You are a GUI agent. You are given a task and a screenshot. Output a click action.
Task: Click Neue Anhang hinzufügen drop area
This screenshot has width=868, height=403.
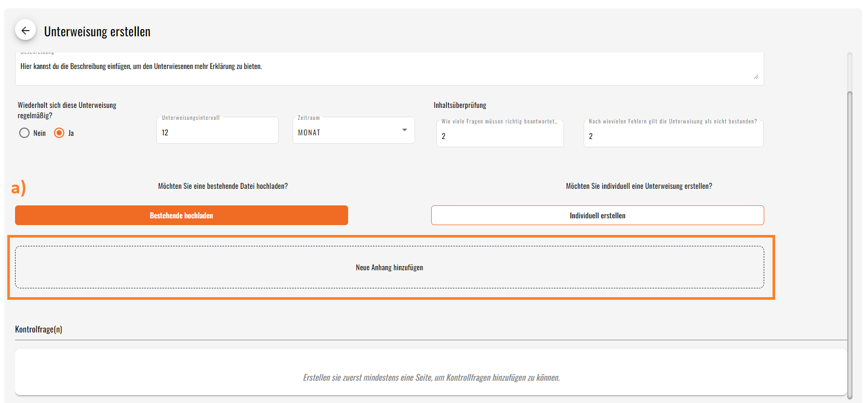coord(389,267)
